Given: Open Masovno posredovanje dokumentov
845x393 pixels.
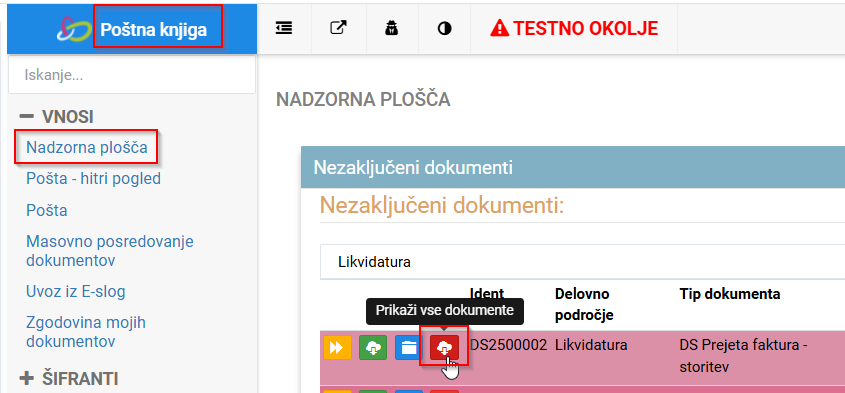Looking at the screenshot, I should [110, 251].
